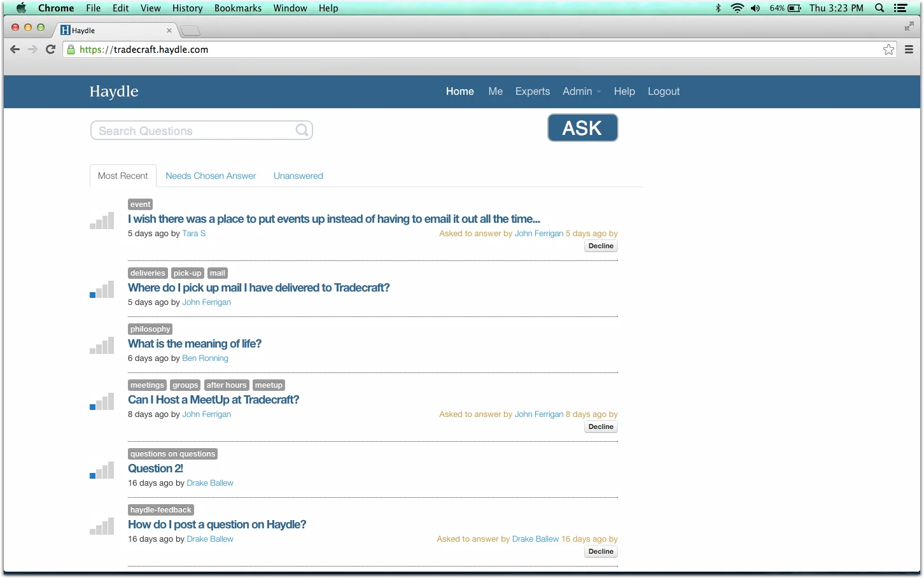The image size is (924, 578).
Task: Bookmark page with the star icon
Action: [x=888, y=50]
